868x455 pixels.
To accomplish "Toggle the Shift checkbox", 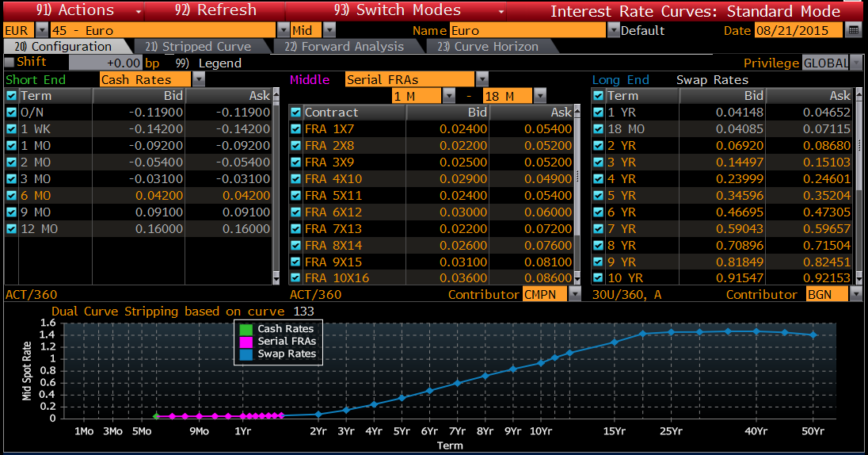I will click(10, 62).
